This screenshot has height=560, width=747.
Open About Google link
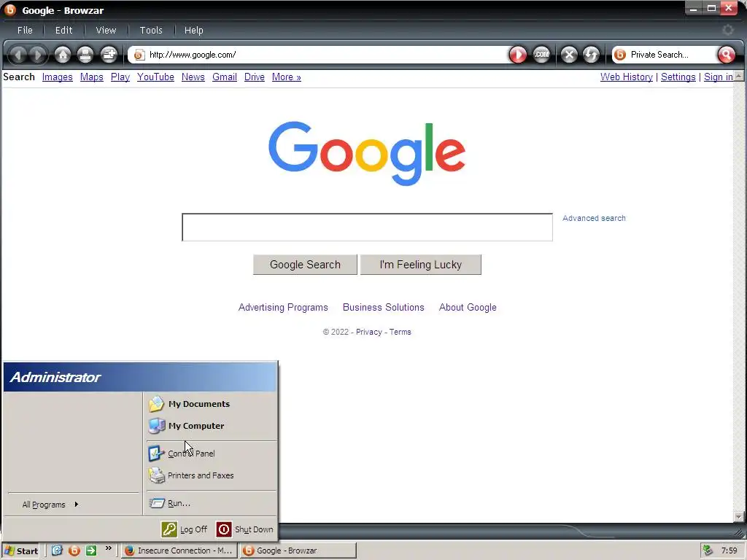(x=468, y=308)
